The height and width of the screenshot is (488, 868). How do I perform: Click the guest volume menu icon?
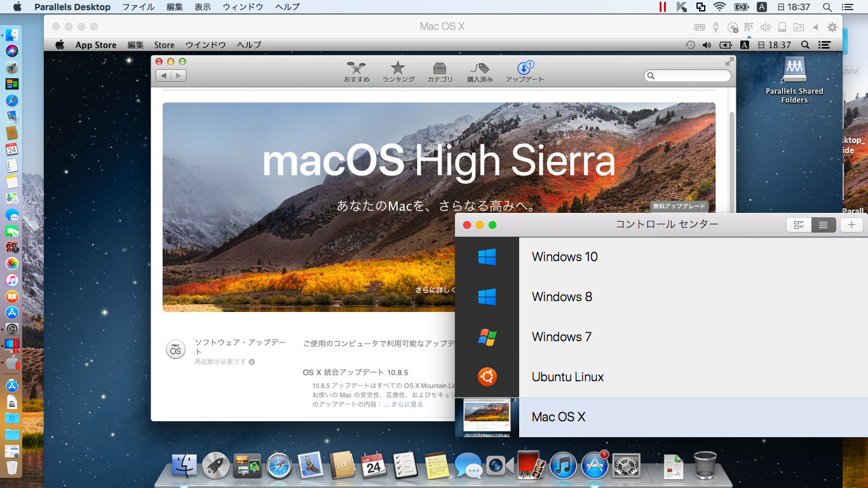click(707, 45)
